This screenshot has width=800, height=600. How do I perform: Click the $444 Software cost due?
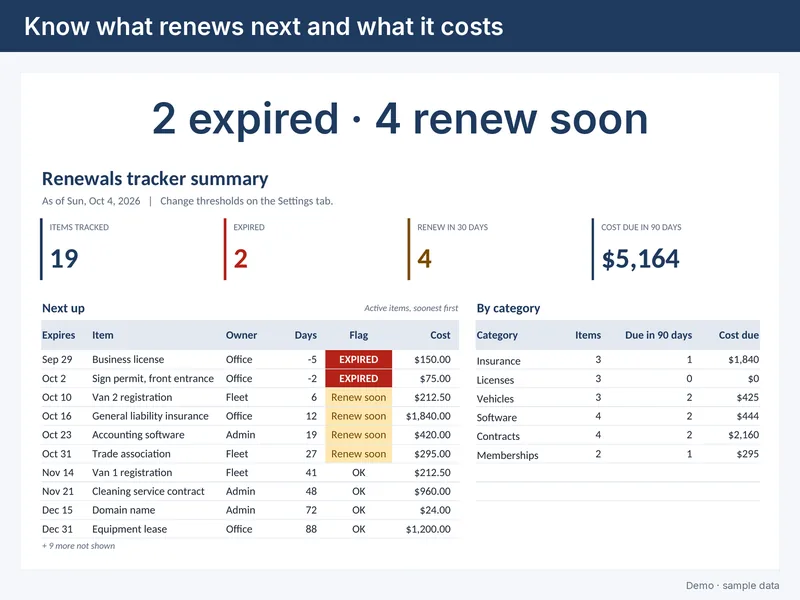[x=747, y=416]
